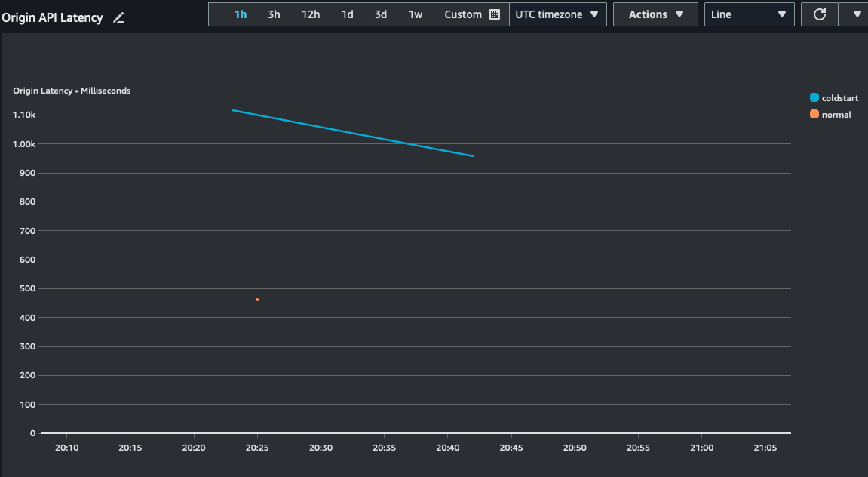Screen dimensions: 868x477
Task: Select the 12h time range
Action: tap(311, 14)
